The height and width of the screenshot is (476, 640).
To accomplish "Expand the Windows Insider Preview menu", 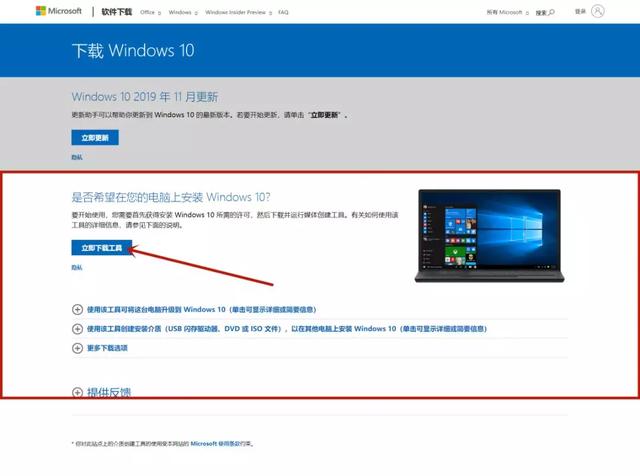I will 238,12.
